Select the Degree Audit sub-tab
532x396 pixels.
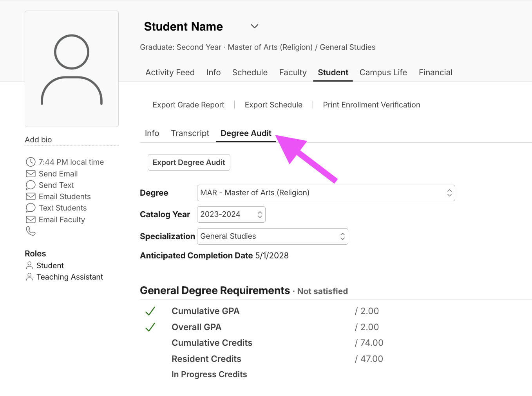click(246, 133)
